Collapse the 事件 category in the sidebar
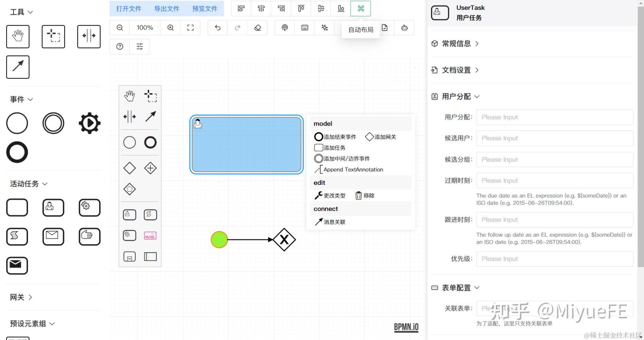The width and height of the screenshot is (644, 340). tap(20, 99)
